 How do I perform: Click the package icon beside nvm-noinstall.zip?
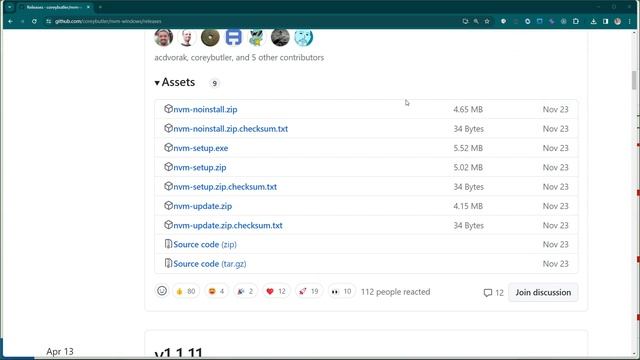coord(168,109)
